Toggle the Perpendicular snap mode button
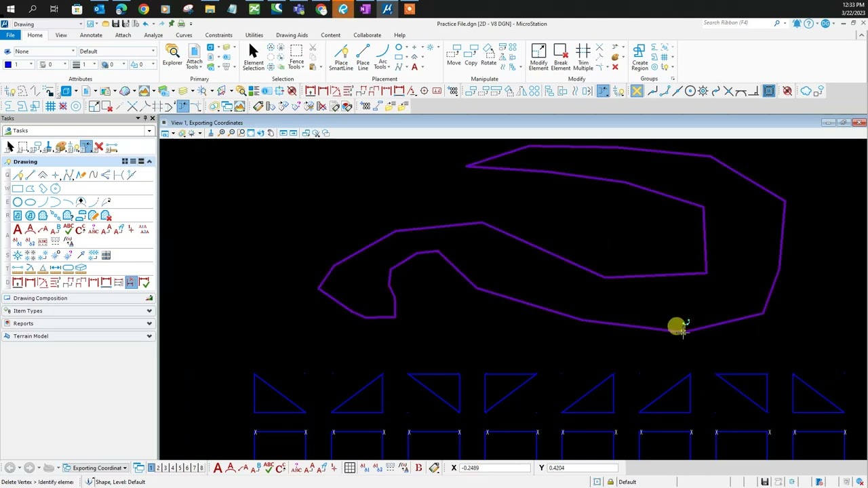This screenshot has height=488, width=868. [754, 91]
